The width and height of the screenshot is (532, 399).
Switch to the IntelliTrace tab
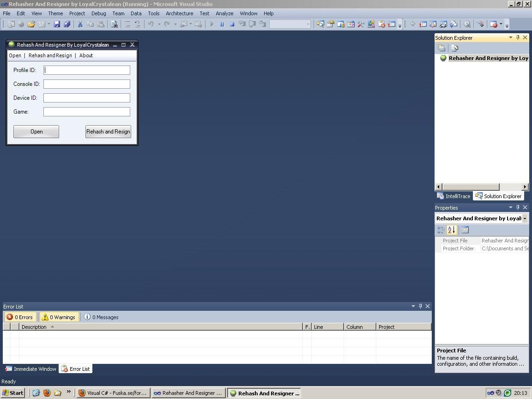tap(453, 196)
